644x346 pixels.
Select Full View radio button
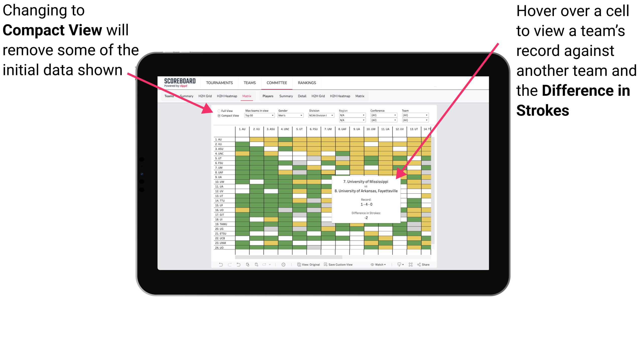(x=218, y=111)
